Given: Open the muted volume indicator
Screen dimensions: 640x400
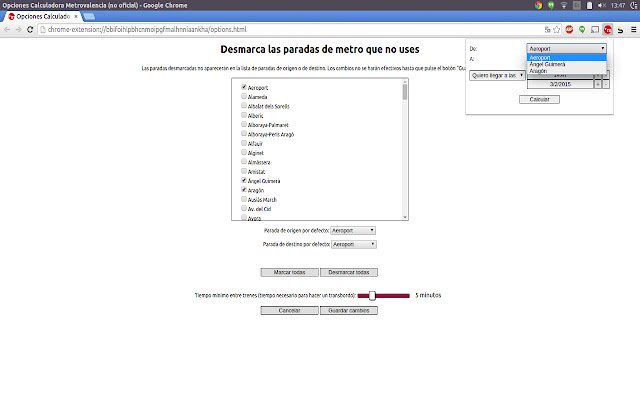Looking at the screenshot, I should (x=602, y=5).
